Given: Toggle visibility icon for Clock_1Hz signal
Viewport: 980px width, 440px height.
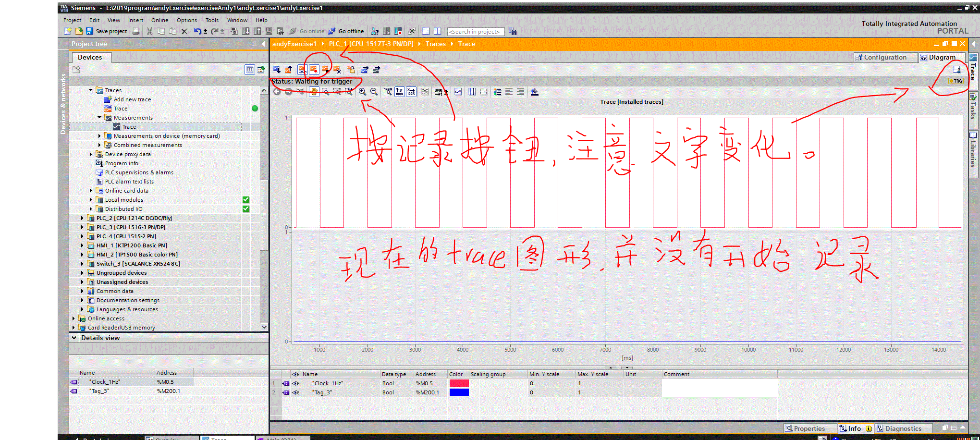Looking at the screenshot, I should click(295, 383).
